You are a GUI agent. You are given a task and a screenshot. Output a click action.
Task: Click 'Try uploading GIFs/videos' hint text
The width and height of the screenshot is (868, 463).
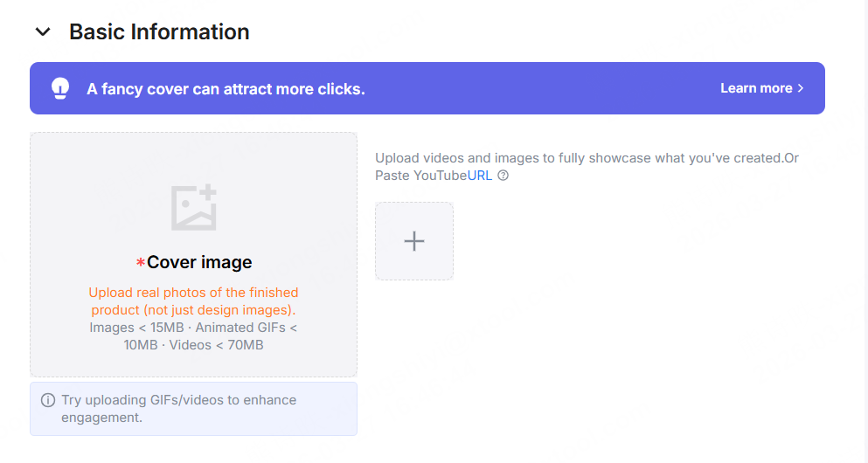pyautogui.click(x=179, y=408)
